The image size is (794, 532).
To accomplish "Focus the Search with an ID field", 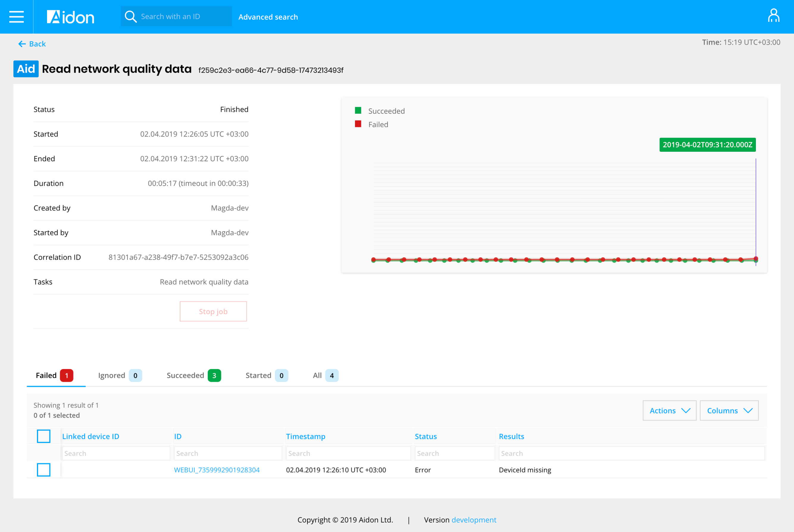I will click(183, 17).
